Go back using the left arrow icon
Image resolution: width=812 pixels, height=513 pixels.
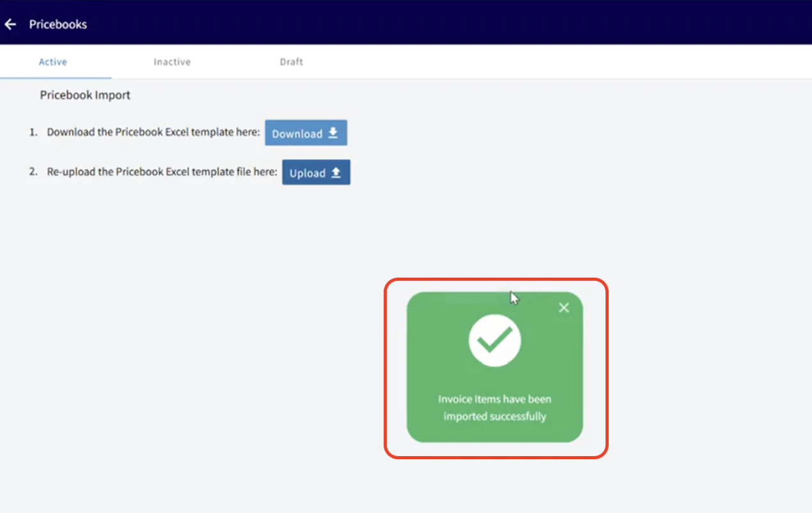tap(10, 24)
